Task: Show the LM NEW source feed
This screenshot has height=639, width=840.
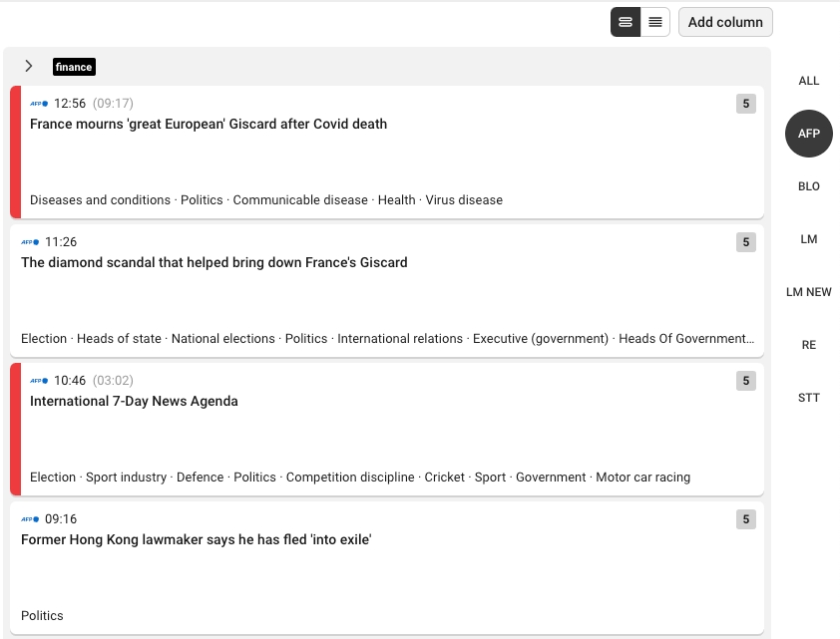Action: pos(809,292)
